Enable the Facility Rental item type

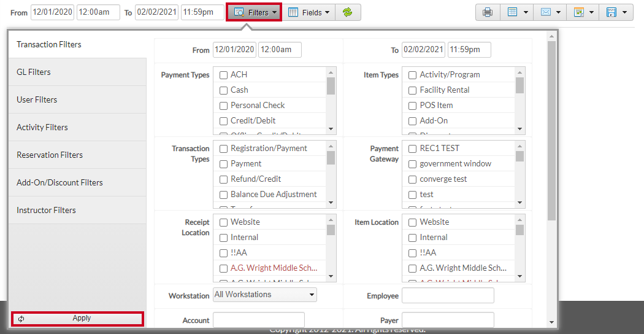point(412,90)
